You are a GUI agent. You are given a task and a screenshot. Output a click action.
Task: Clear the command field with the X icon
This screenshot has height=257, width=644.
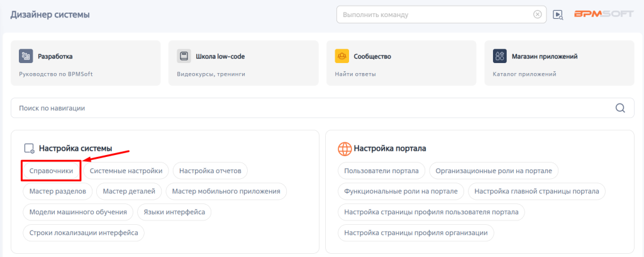pyautogui.click(x=537, y=14)
